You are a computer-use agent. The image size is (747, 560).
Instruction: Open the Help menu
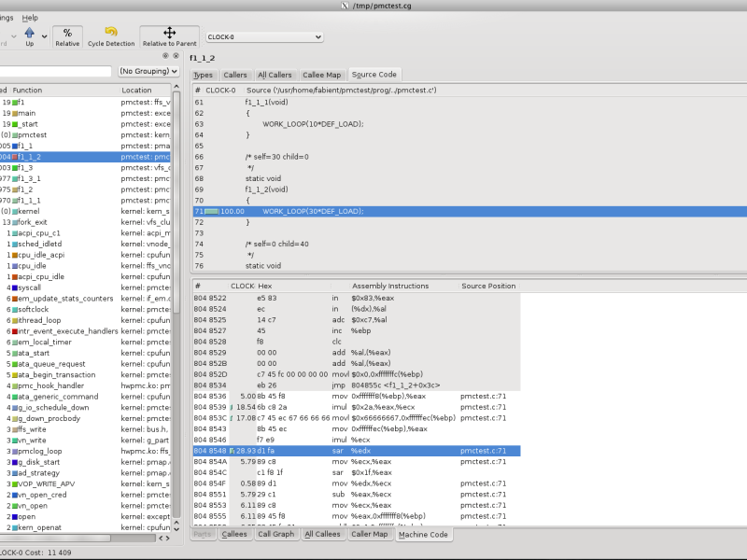click(x=30, y=18)
